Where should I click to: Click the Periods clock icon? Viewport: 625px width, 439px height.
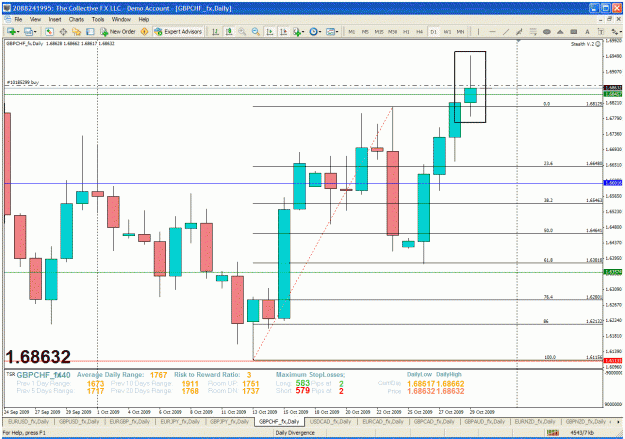313,31
